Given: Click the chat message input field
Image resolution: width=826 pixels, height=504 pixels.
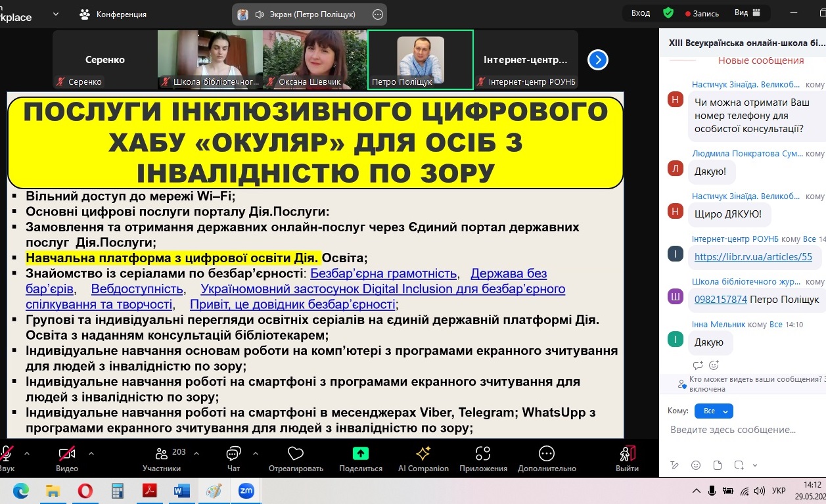Looking at the screenshot, I should click(x=743, y=430).
